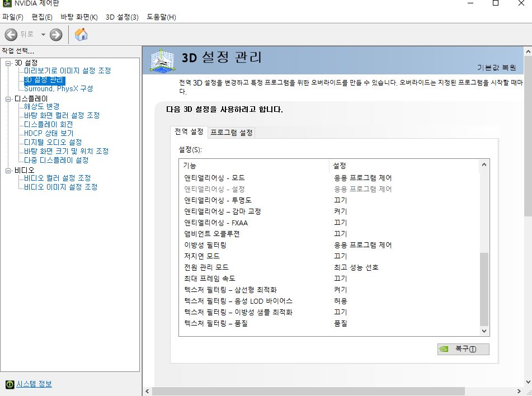Click the 3D 설정 관리 header icon
Viewport: 532px width, 396px height.
163,60
